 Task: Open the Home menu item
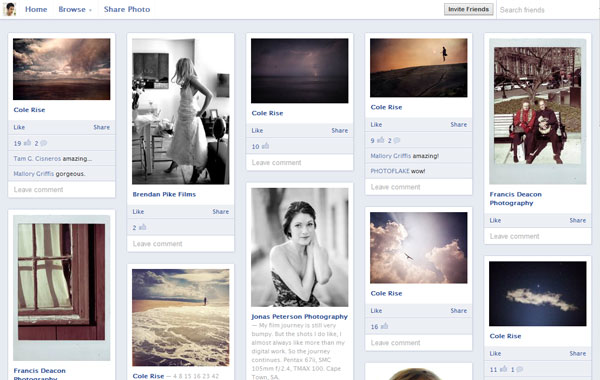pos(36,9)
